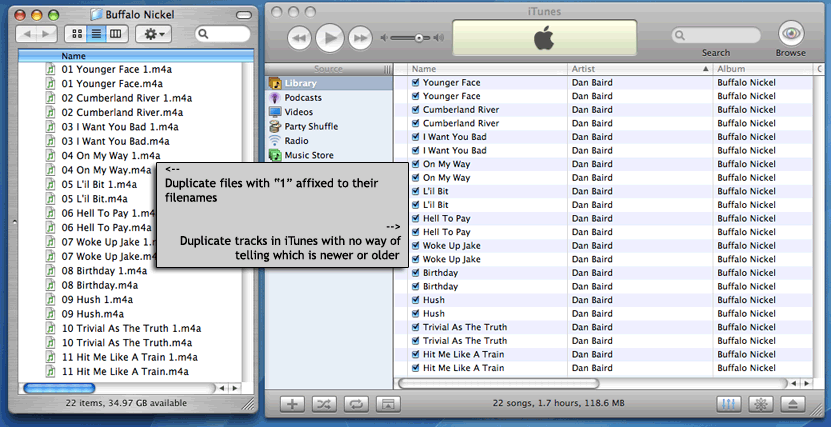Sort Finder list by Name header
This screenshot has height=427, width=831.
(136, 56)
